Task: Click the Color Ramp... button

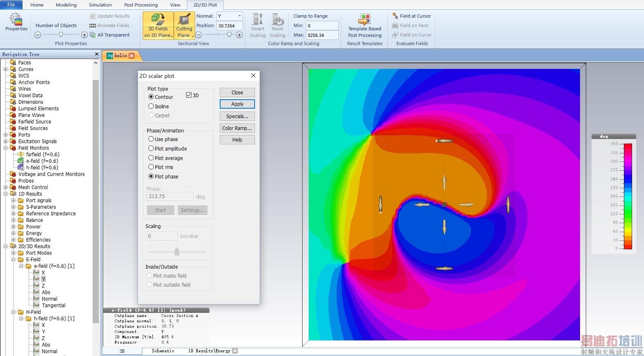Action: pos(237,128)
